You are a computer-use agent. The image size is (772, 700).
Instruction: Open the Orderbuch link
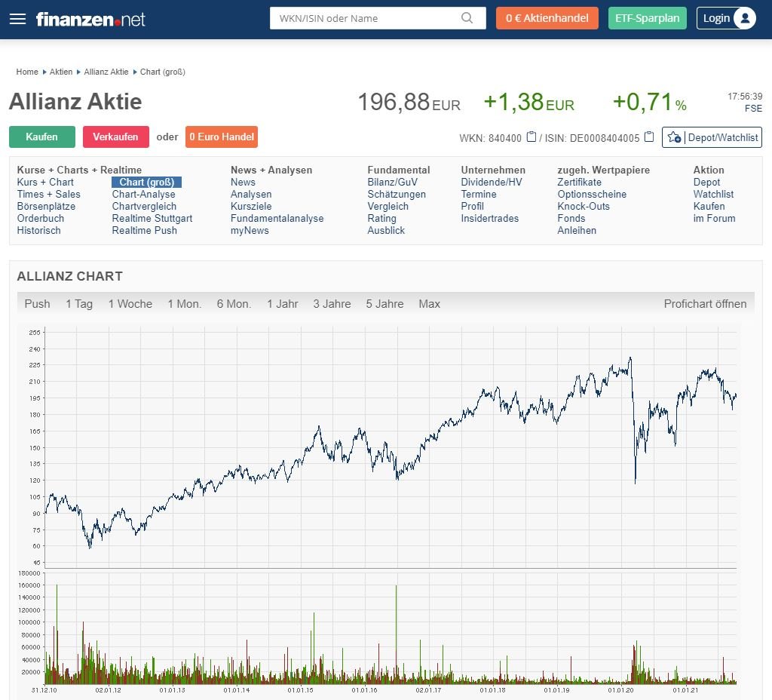[41, 218]
